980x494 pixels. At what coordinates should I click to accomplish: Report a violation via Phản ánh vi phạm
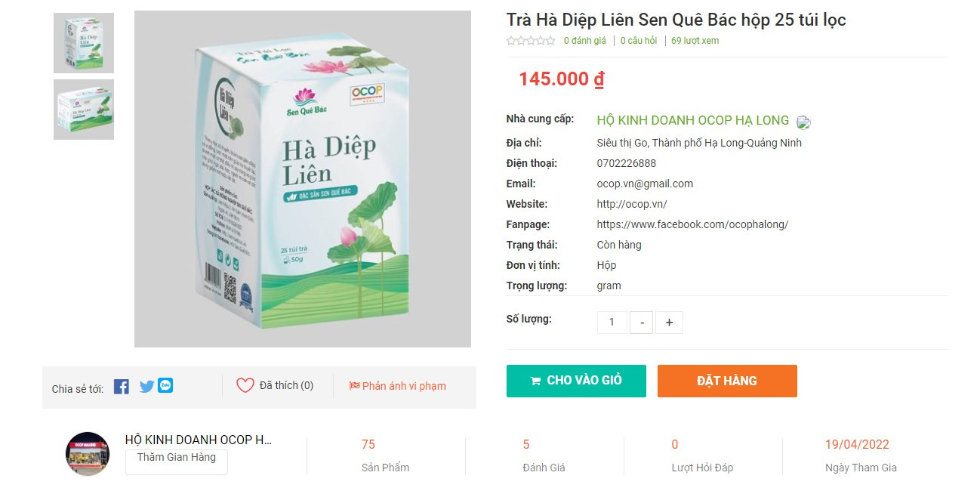click(398, 386)
